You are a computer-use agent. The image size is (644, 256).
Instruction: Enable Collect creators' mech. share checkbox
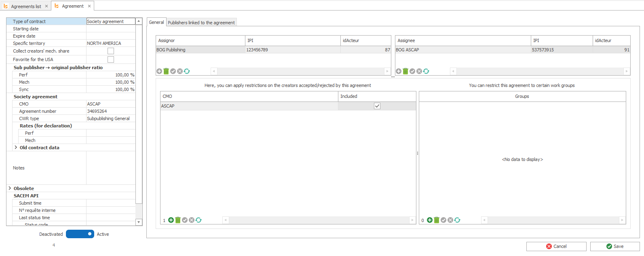tap(111, 51)
